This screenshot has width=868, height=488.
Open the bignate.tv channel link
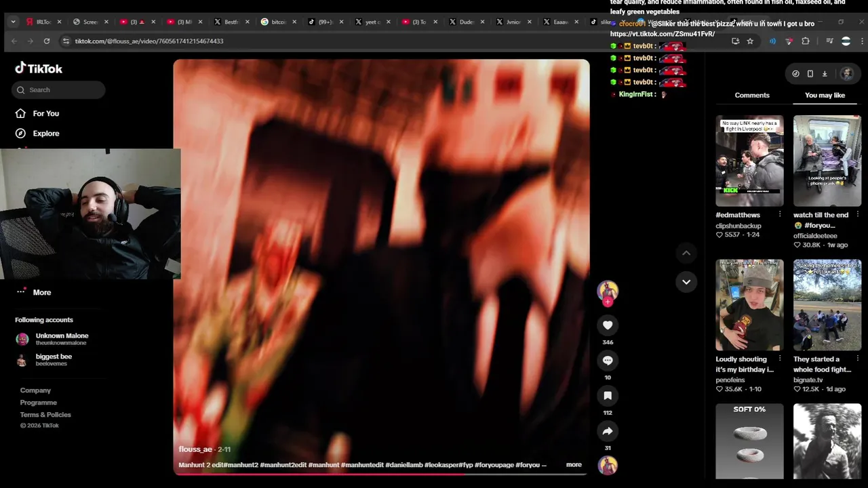808,380
